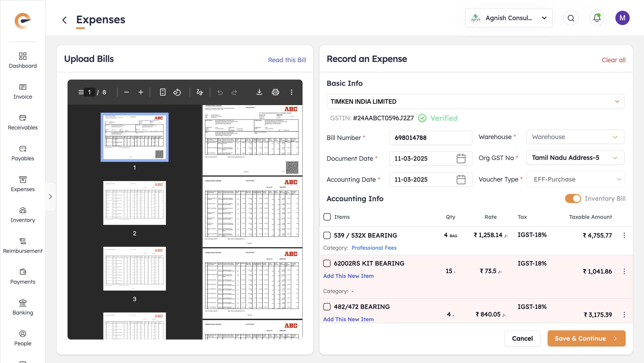
Task: Rotate the PDF page counterclockwise
Action: tap(177, 92)
